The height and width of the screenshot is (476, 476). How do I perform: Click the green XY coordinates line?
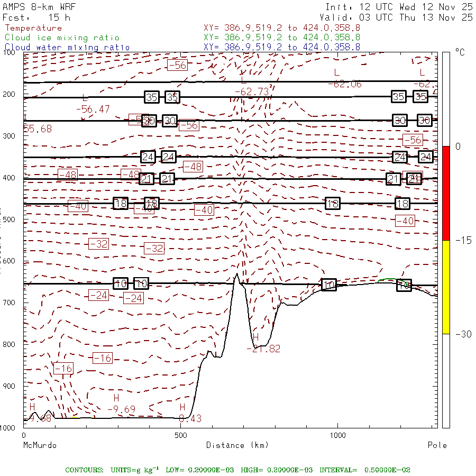pos(282,38)
